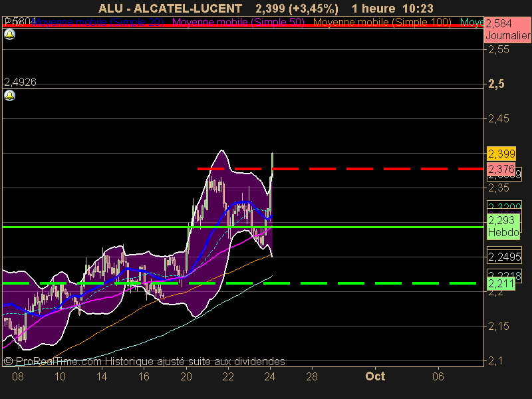This screenshot has width=532, height=399.
Task: Click the 2,1 price axis label
Action: (x=495, y=361)
